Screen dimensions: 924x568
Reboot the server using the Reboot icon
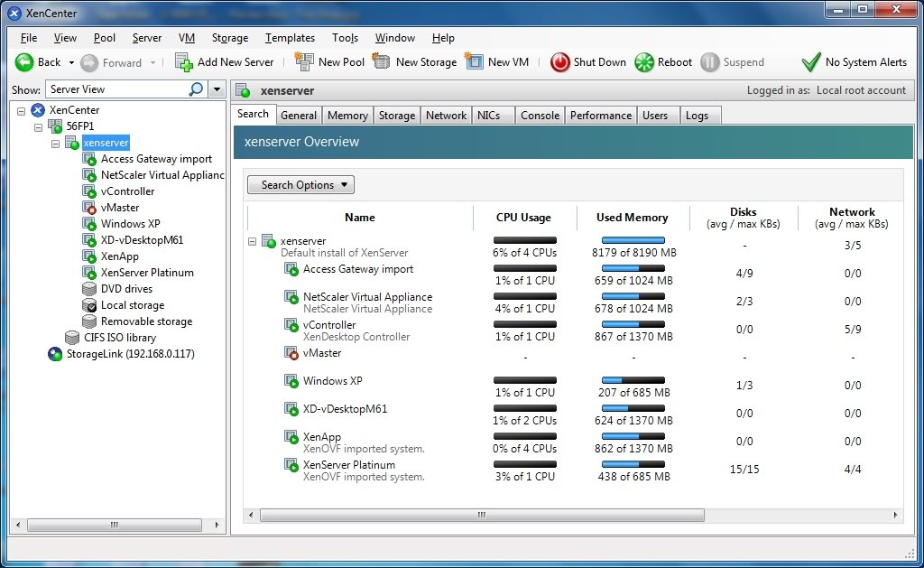(x=642, y=61)
